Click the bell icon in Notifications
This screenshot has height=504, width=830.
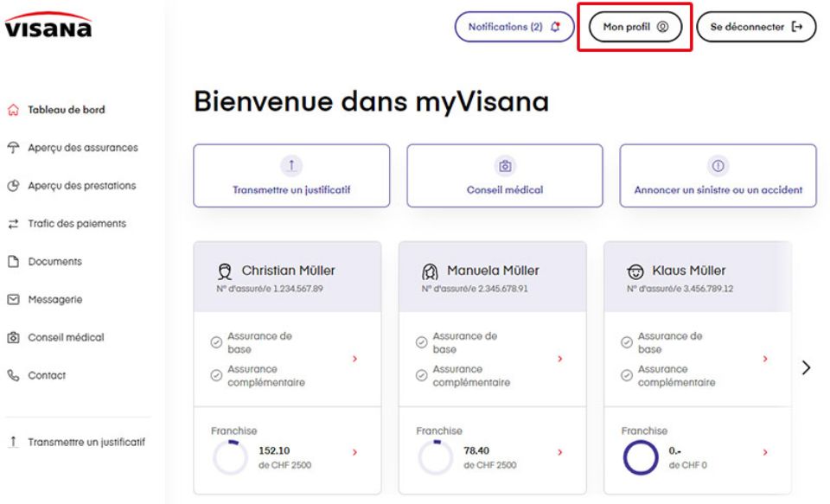coord(555,27)
